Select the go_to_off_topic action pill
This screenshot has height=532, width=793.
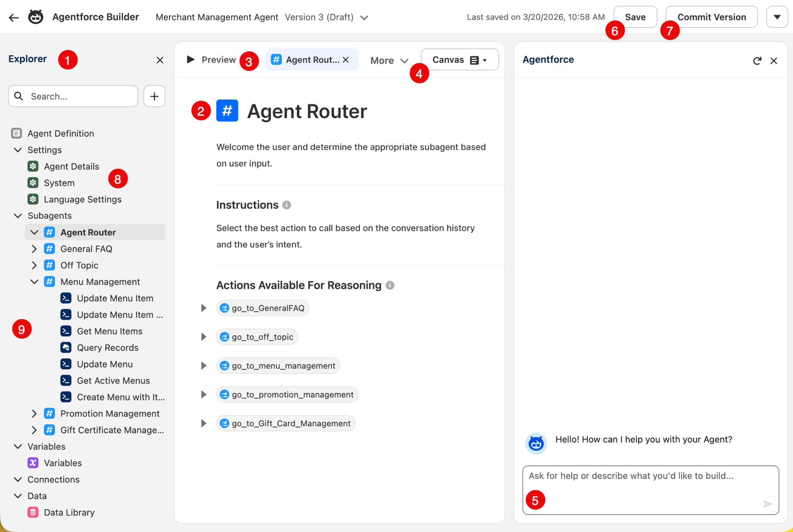click(257, 337)
